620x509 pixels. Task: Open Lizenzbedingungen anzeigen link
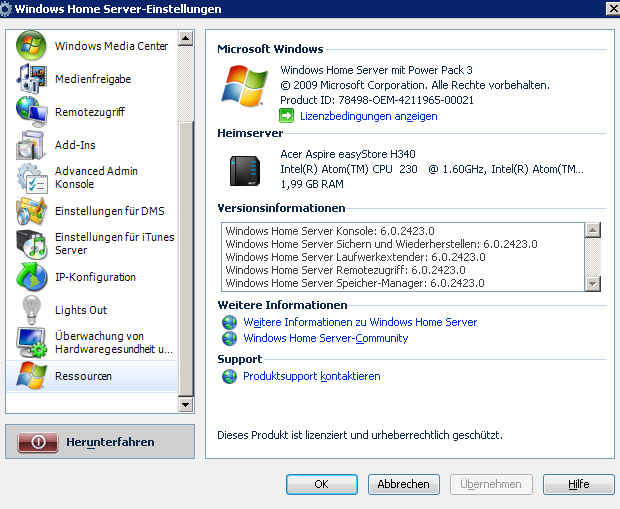coord(369,116)
